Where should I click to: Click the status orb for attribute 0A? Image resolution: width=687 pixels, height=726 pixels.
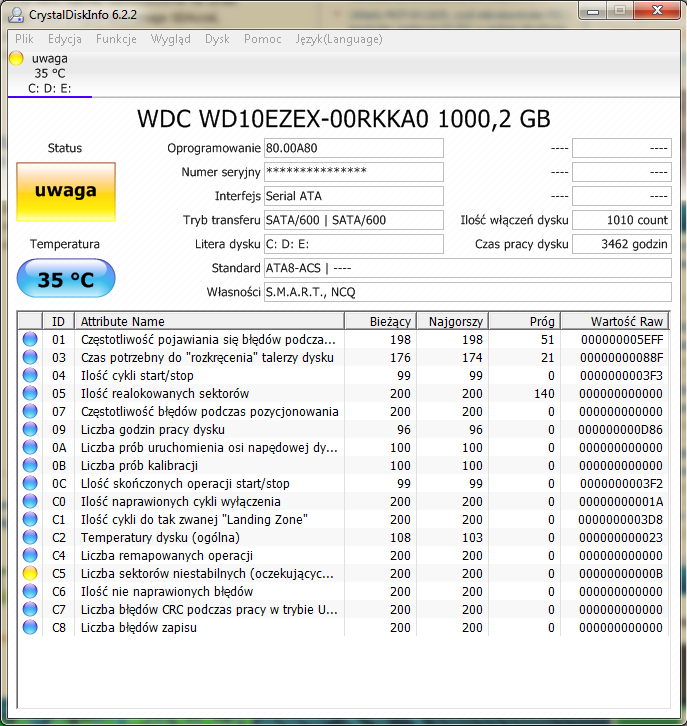coord(30,448)
